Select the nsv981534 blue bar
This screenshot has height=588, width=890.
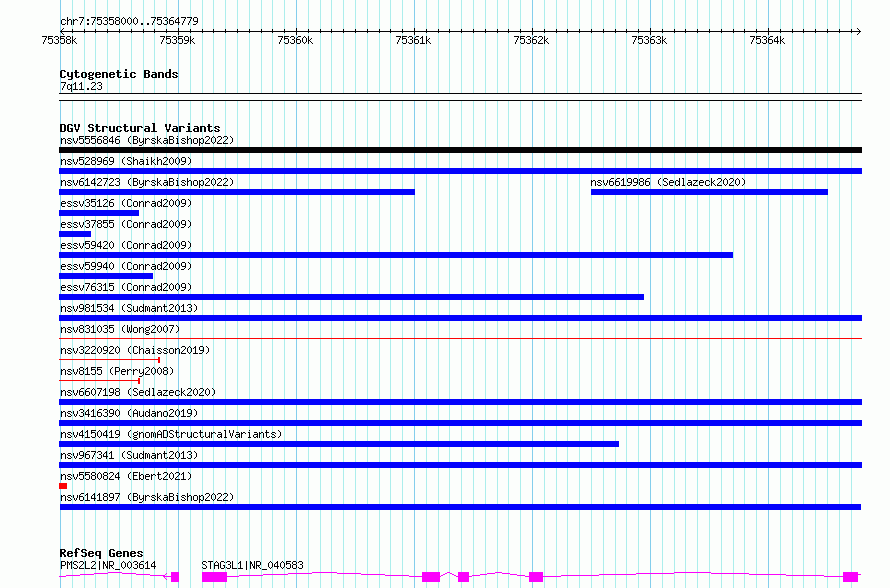click(460, 318)
